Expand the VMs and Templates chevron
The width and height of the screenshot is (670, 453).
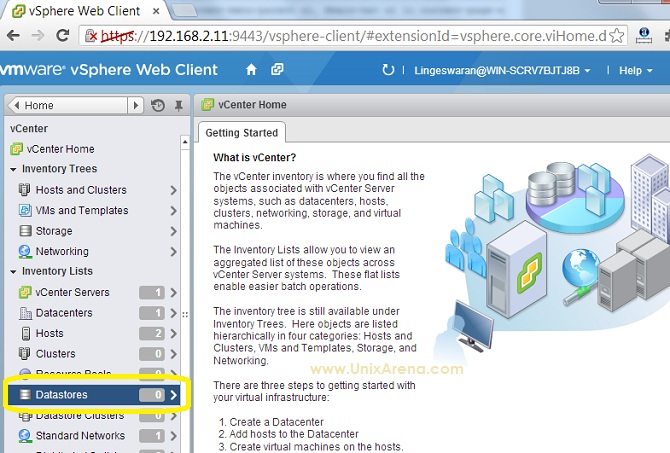click(173, 211)
